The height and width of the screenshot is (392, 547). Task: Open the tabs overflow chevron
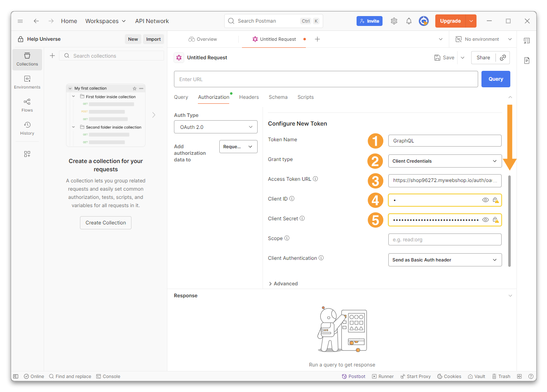click(x=441, y=39)
